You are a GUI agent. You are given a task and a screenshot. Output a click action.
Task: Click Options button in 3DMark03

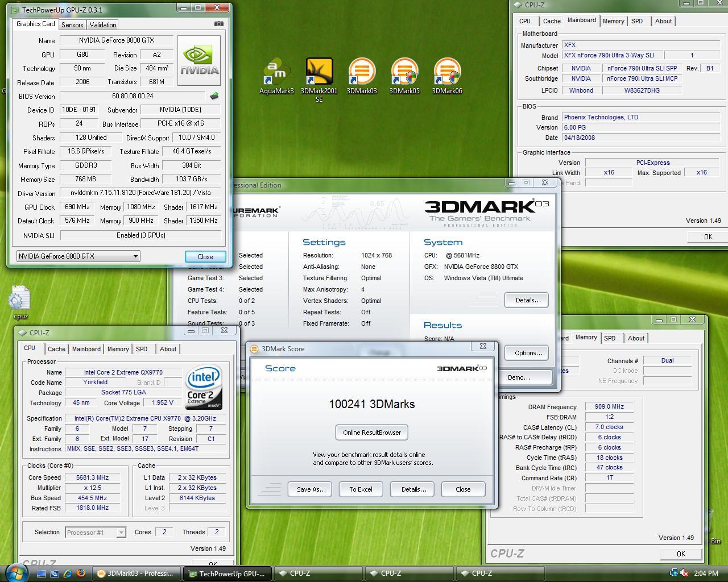[x=527, y=353]
